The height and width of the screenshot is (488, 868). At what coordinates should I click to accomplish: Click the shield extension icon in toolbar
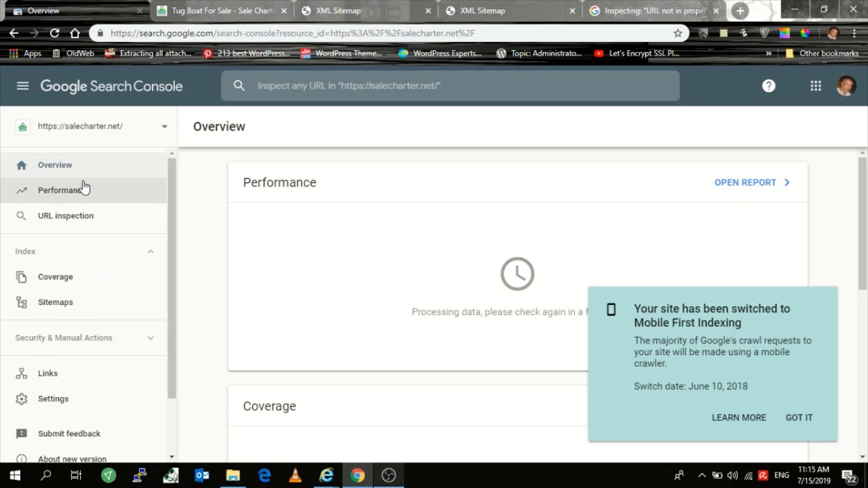764,33
